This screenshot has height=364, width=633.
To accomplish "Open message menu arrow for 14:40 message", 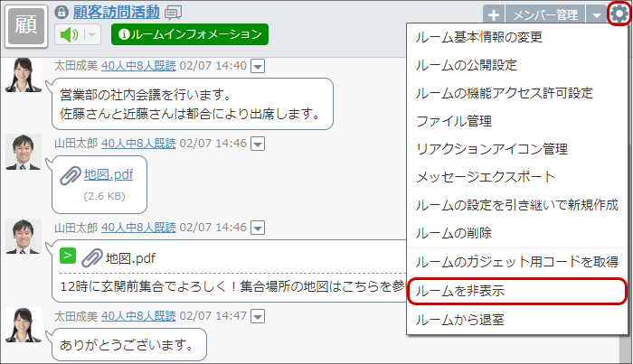I will 258,66.
